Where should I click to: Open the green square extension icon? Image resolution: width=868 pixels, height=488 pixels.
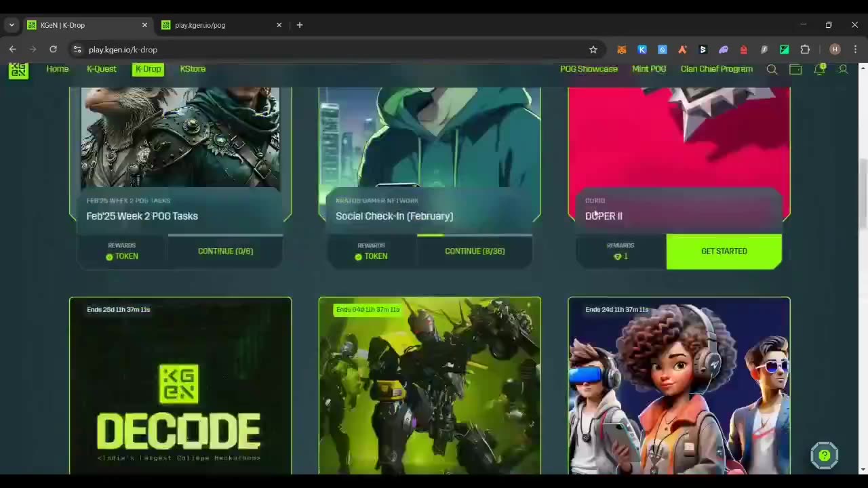[785, 49]
